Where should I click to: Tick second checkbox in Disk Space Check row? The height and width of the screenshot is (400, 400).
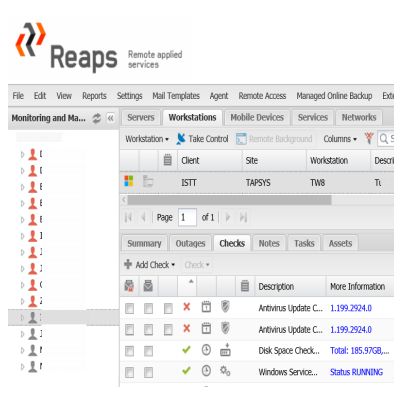(x=148, y=351)
